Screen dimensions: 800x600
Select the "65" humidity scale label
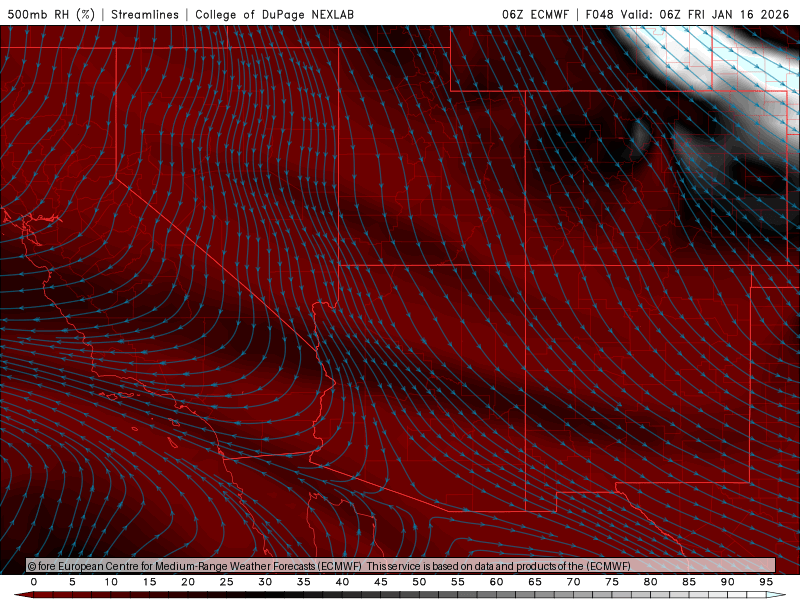point(535,582)
